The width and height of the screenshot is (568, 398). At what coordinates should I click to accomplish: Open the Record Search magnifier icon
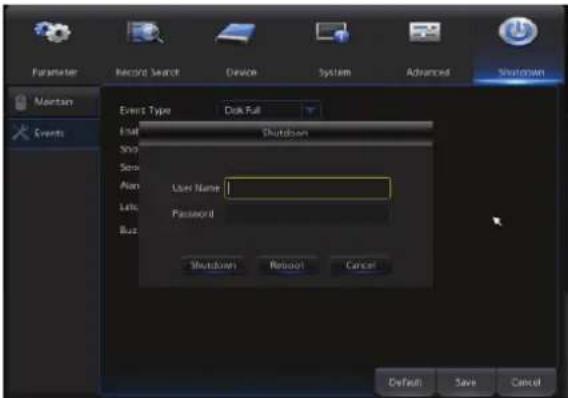click(145, 33)
